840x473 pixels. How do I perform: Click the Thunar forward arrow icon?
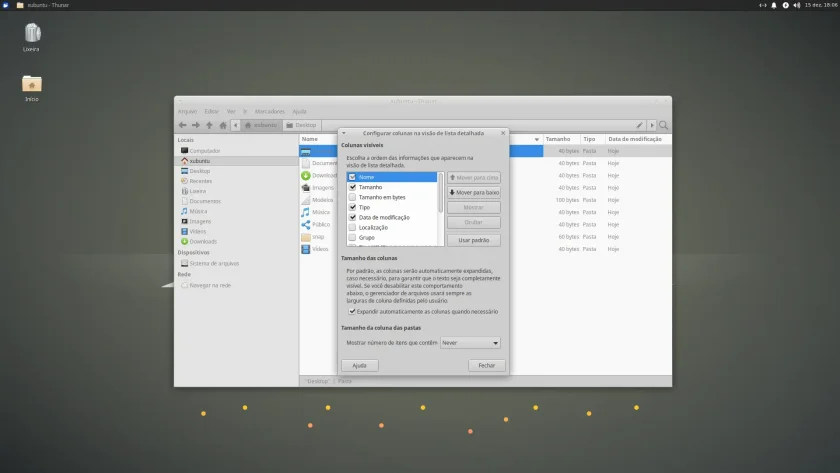(196, 125)
